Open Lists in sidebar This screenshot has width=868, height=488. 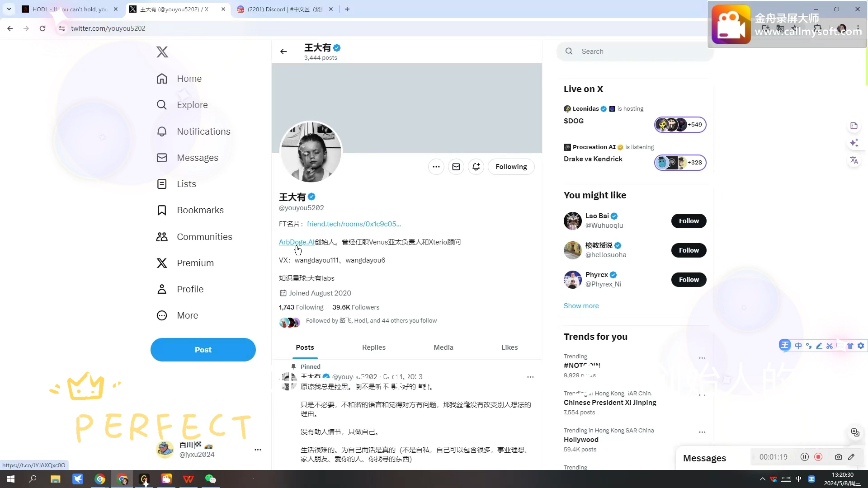coord(176,184)
